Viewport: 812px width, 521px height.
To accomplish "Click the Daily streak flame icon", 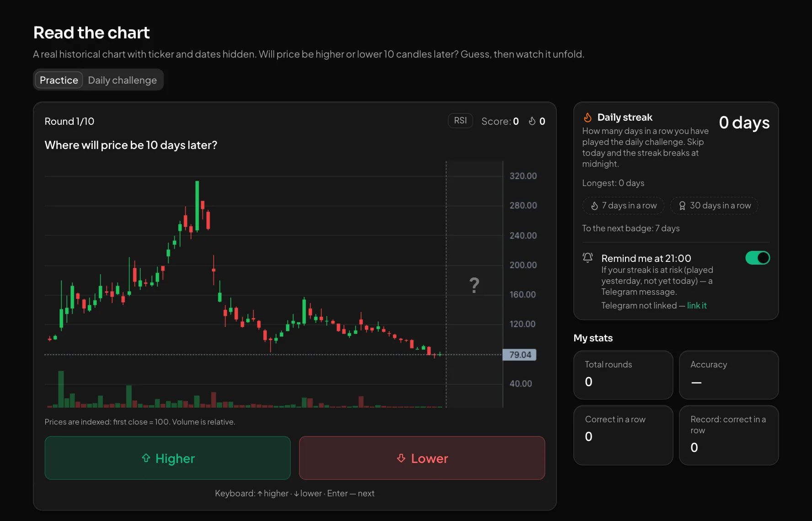I will pyautogui.click(x=588, y=117).
